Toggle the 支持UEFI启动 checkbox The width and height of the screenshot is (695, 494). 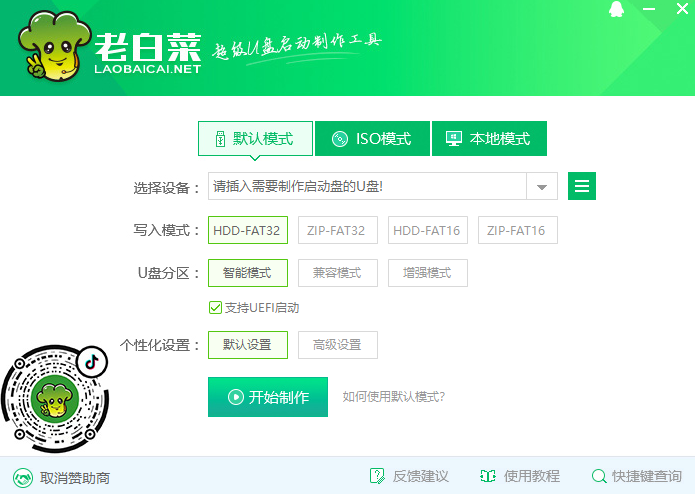pyautogui.click(x=215, y=307)
